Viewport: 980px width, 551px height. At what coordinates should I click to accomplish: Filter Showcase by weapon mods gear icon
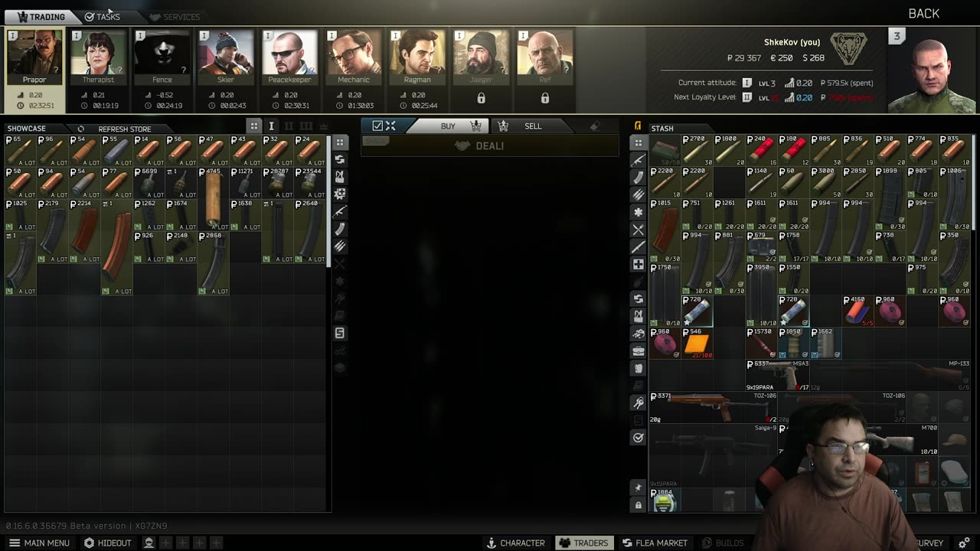click(x=340, y=194)
